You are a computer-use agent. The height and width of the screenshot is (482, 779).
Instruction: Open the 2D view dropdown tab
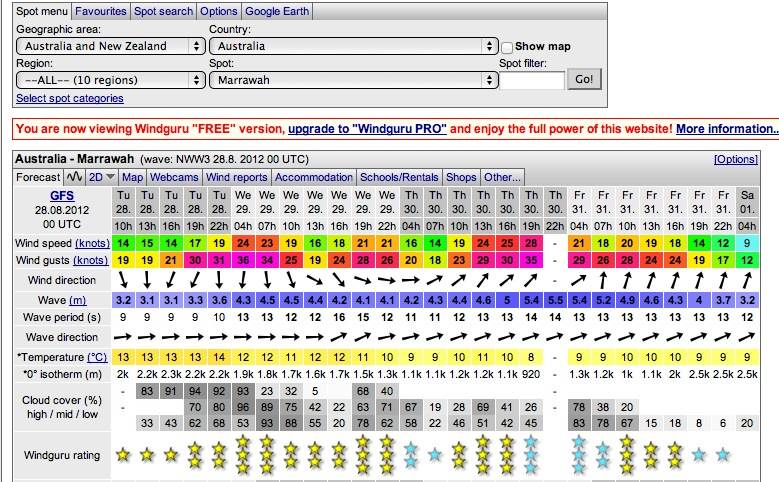click(x=101, y=177)
